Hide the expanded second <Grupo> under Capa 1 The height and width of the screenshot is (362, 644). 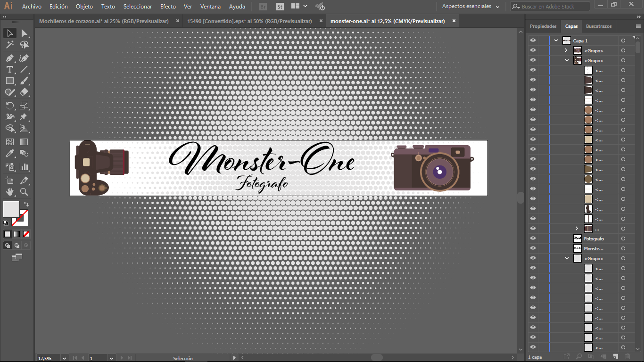(533, 60)
